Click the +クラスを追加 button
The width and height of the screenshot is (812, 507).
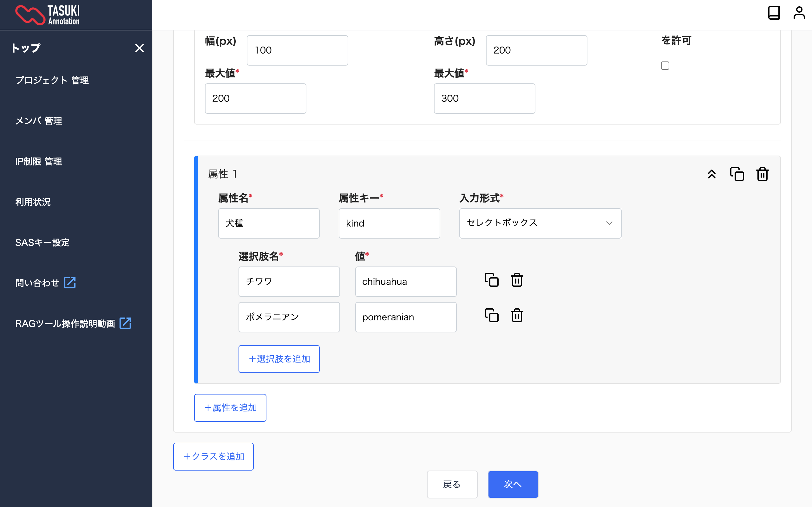tap(213, 456)
